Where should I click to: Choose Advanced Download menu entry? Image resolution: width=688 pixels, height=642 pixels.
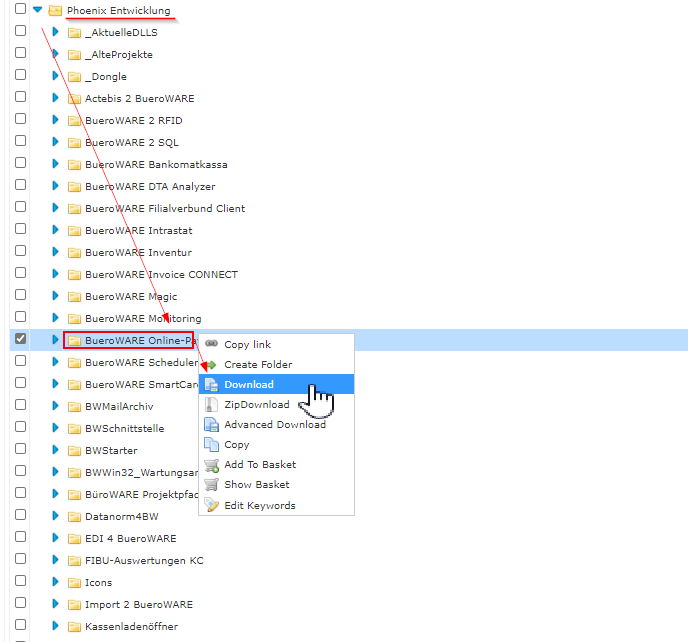point(276,424)
